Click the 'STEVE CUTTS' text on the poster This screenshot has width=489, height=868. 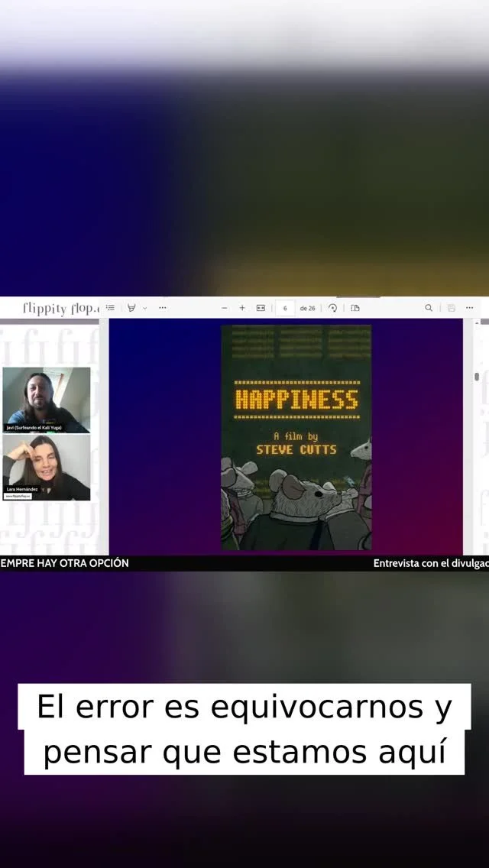coord(296,449)
